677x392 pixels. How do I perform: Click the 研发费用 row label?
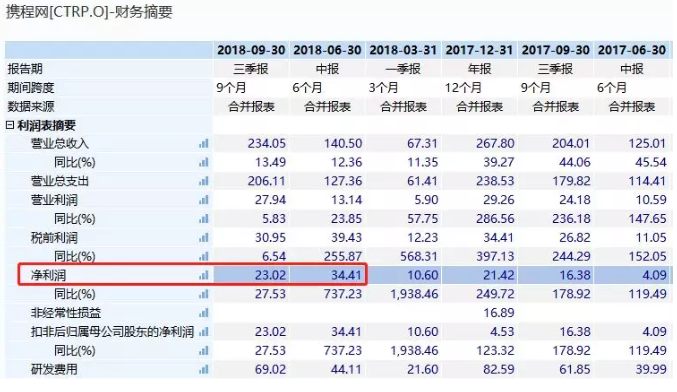[x=54, y=369]
